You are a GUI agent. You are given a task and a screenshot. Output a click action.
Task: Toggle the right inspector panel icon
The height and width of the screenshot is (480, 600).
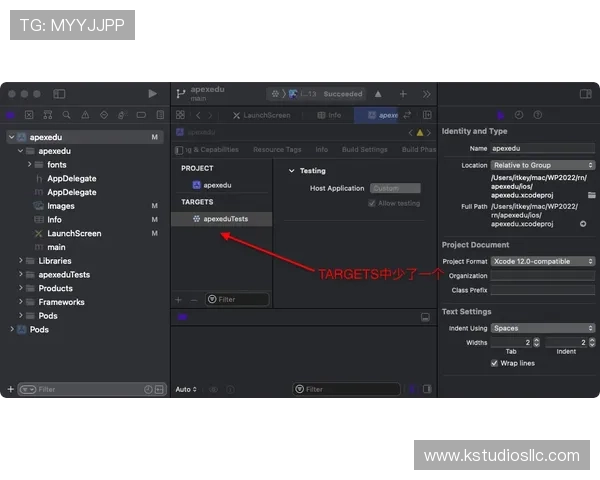tap(585, 94)
